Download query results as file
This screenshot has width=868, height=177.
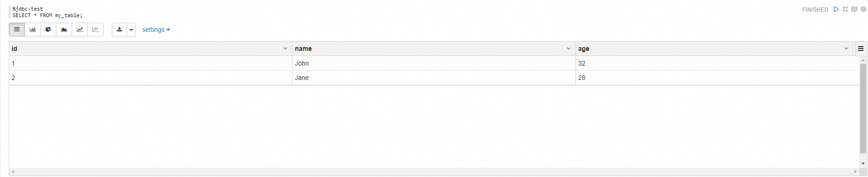coord(119,30)
